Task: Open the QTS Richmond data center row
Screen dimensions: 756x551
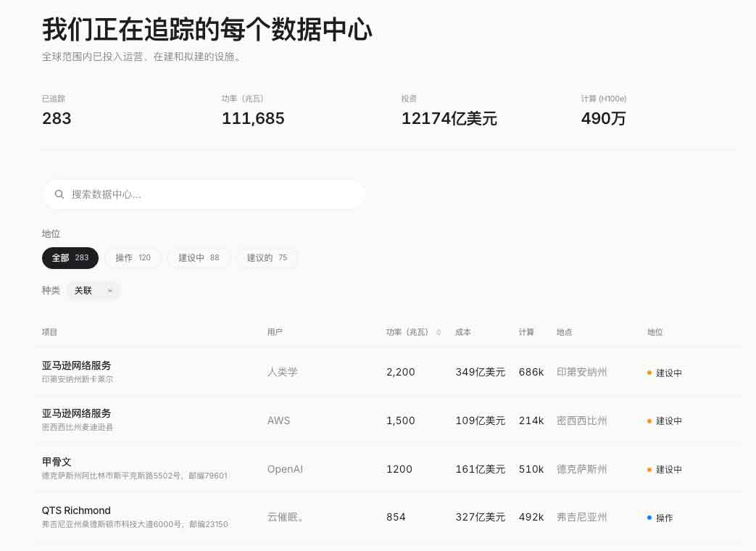Action: pyautogui.click(x=76, y=510)
